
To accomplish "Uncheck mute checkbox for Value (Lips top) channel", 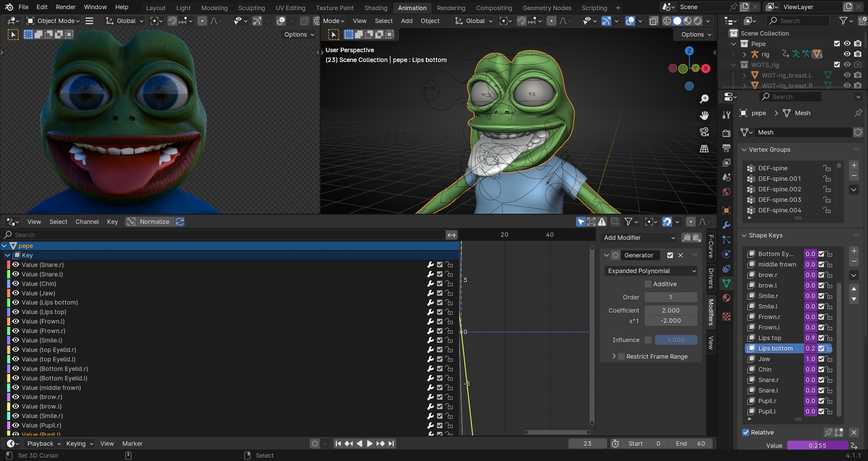I will click(440, 312).
